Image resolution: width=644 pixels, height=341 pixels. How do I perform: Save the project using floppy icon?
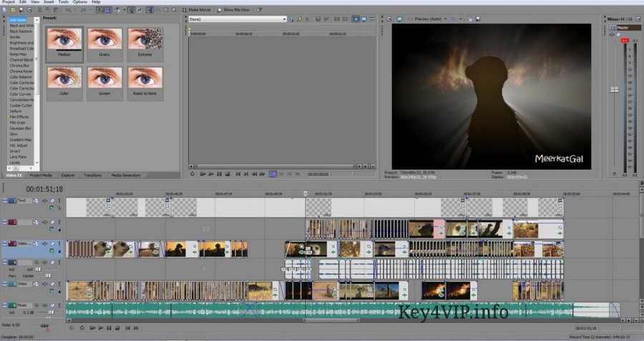coord(21,9)
